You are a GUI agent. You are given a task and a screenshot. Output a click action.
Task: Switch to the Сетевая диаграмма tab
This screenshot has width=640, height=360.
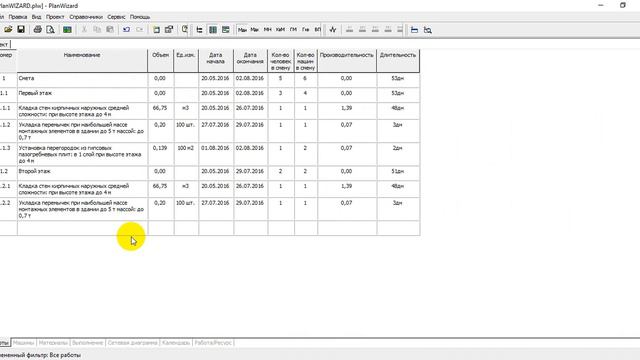[132, 343]
